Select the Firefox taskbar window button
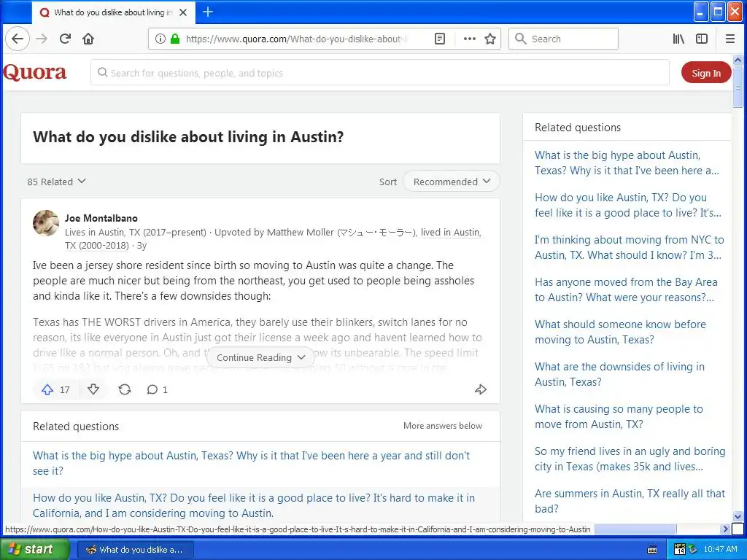 [135, 550]
